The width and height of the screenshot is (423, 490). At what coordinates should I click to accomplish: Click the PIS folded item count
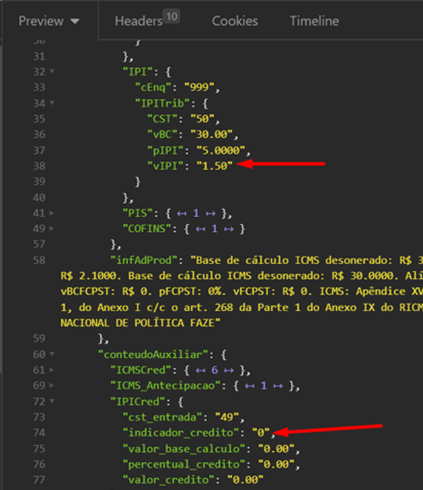click(196, 213)
